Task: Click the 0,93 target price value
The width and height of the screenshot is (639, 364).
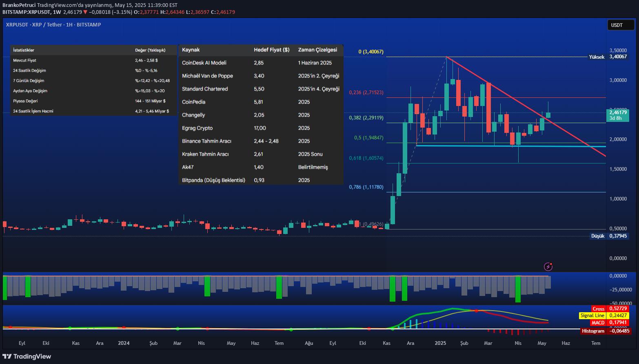Action: 259,180
